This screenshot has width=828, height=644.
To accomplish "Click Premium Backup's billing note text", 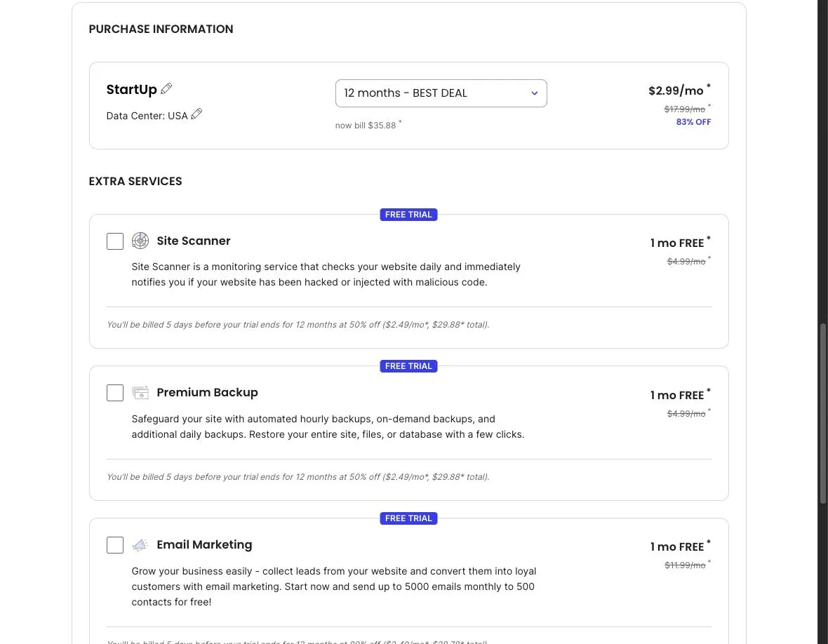I will click(x=298, y=476).
